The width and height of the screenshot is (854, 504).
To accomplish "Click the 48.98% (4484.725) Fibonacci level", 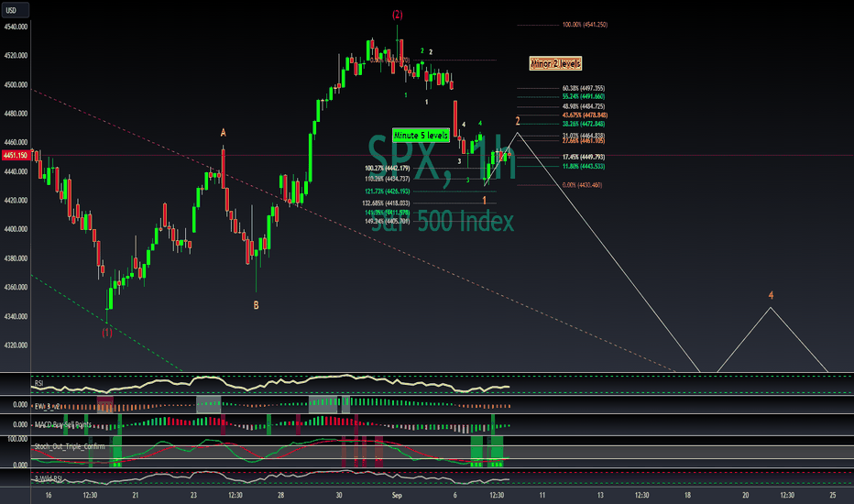I will pos(584,106).
